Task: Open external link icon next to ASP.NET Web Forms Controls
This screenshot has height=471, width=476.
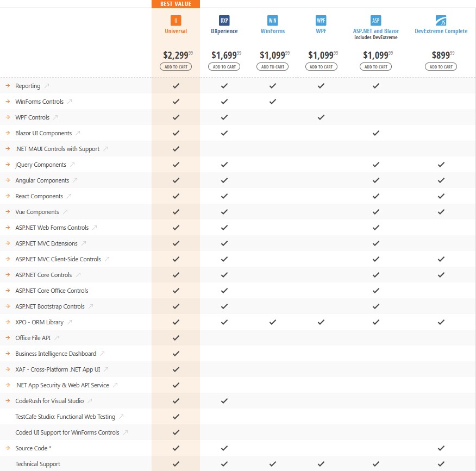Action: [95, 228]
